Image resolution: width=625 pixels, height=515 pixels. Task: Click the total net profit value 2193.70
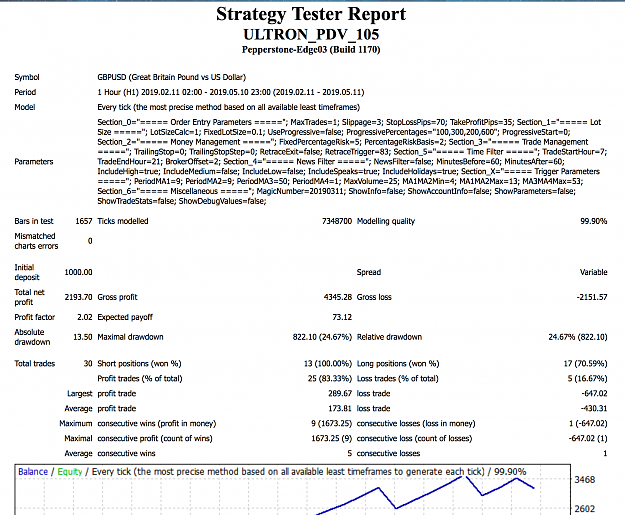click(79, 297)
